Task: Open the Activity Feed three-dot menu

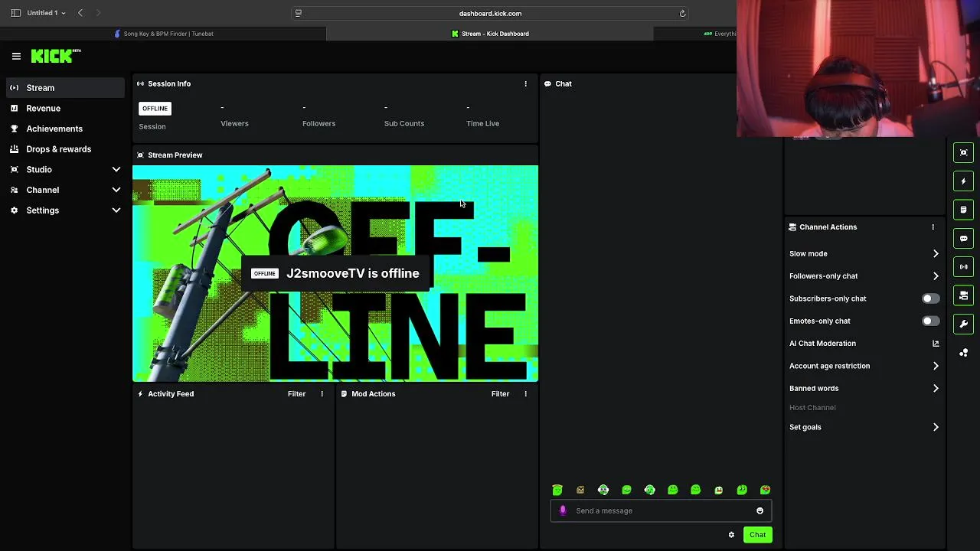Action: [322, 393]
